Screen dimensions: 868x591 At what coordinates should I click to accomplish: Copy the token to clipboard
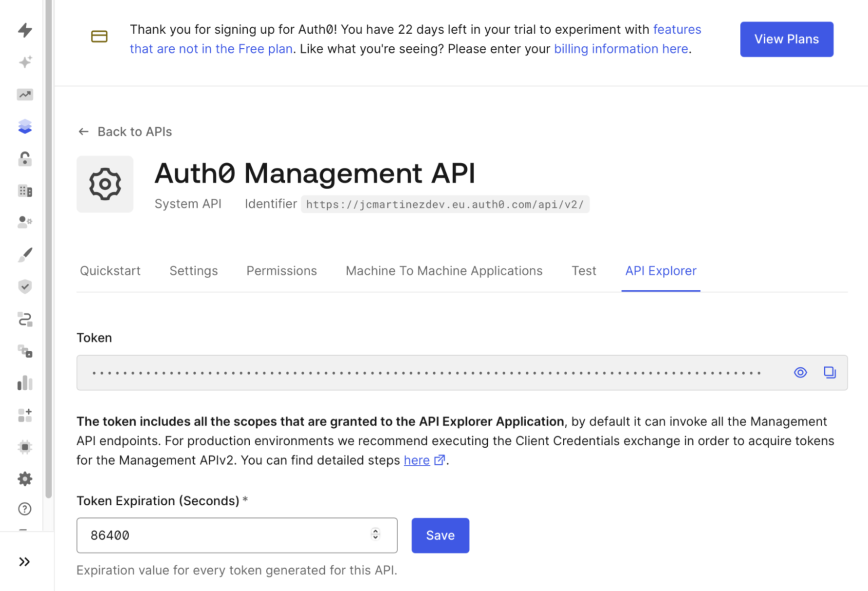click(x=830, y=372)
